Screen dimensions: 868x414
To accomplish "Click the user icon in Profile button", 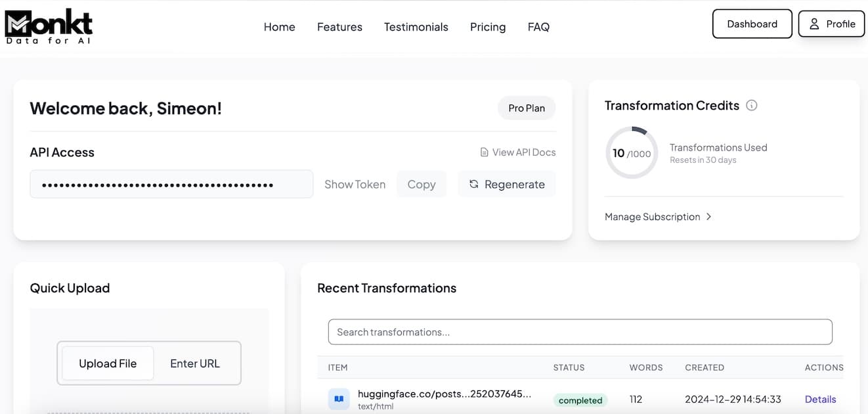I will click(x=814, y=24).
